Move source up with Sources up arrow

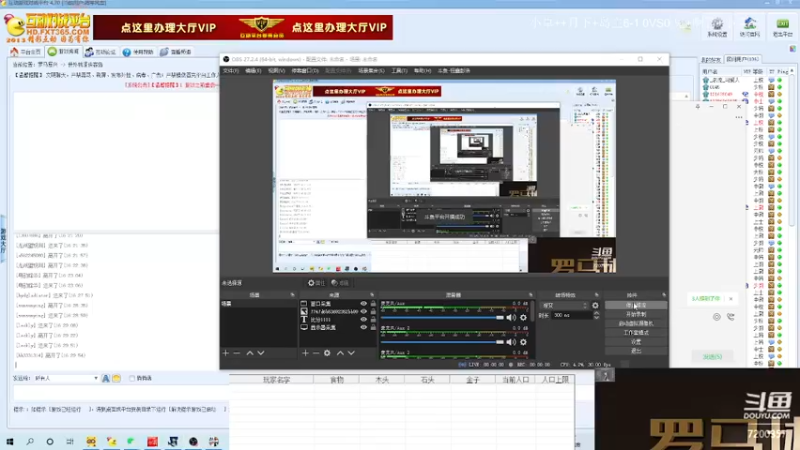click(x=340, y=353)
